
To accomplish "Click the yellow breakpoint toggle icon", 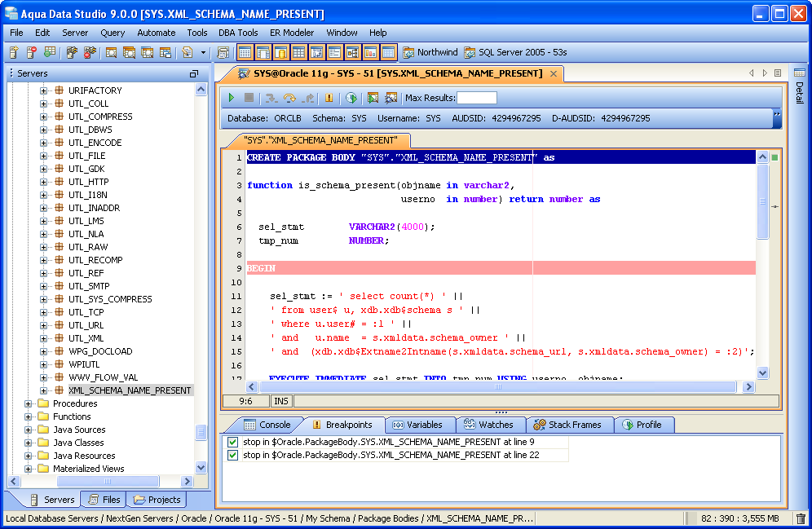I will click(329, 98).
